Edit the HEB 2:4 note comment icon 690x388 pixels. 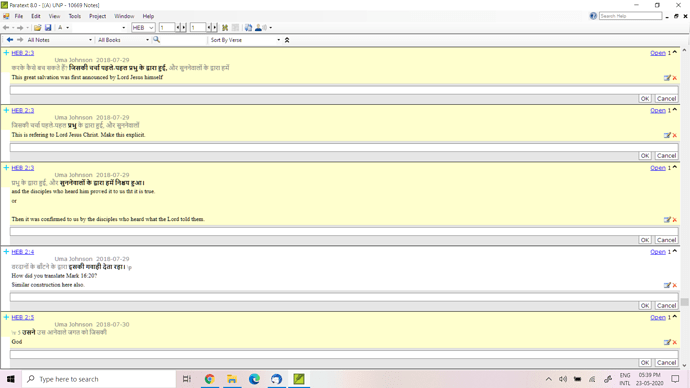tap(667, 285)
